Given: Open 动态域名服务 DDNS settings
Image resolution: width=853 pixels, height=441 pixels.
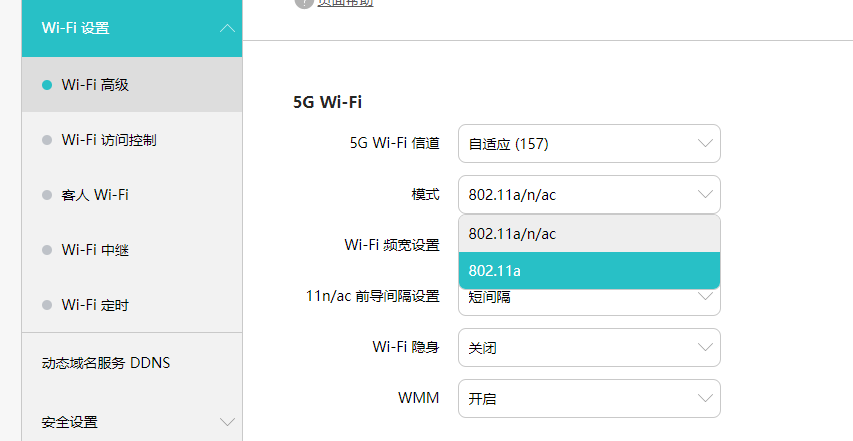Looking at the screenshot, I should pyautogui.click(x=106, y=363).
